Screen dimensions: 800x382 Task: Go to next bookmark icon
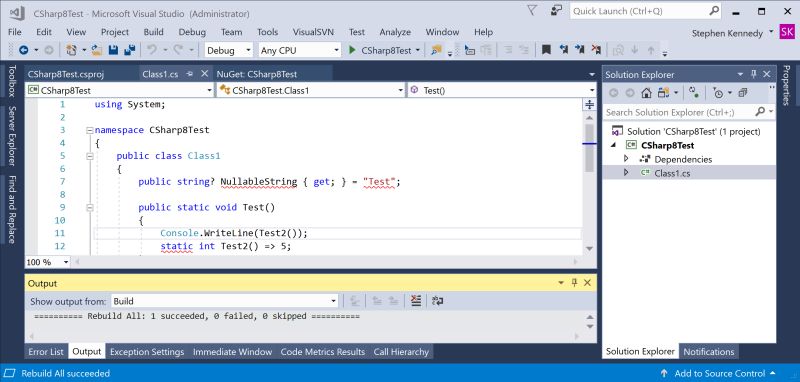tap(580, 50)
